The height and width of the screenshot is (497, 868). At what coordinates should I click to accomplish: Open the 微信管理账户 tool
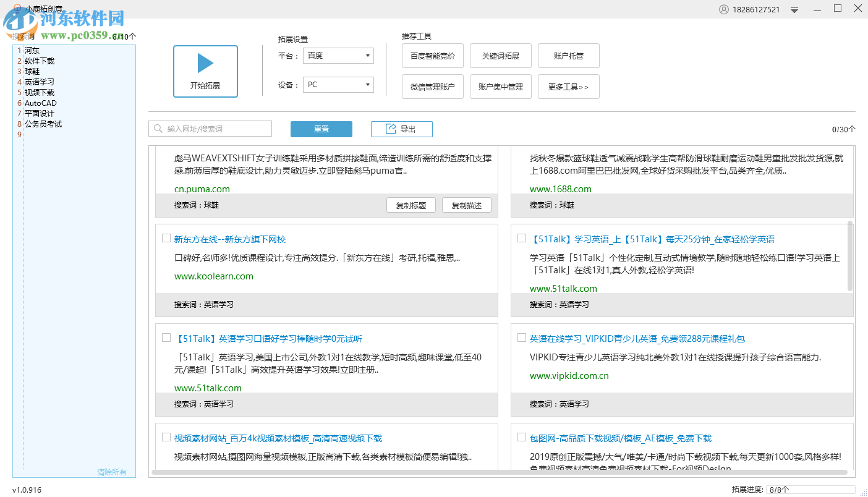pos(432,86)
